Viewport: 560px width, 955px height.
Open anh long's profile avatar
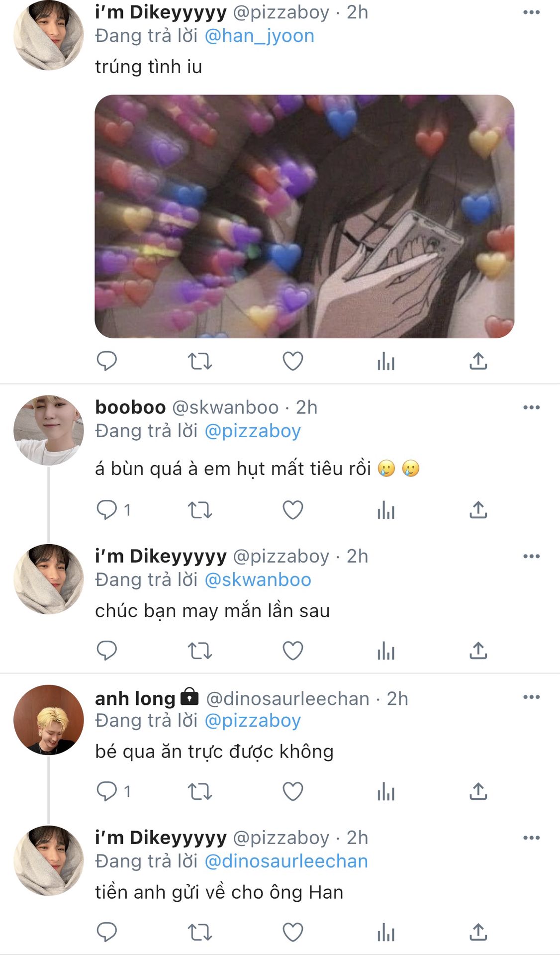[48, 720]
